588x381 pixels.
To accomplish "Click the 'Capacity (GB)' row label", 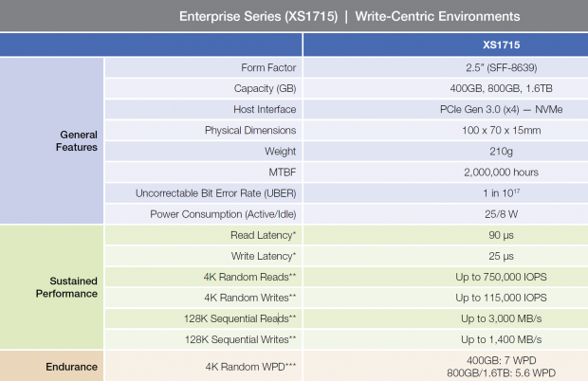I will tap(266, 89).
